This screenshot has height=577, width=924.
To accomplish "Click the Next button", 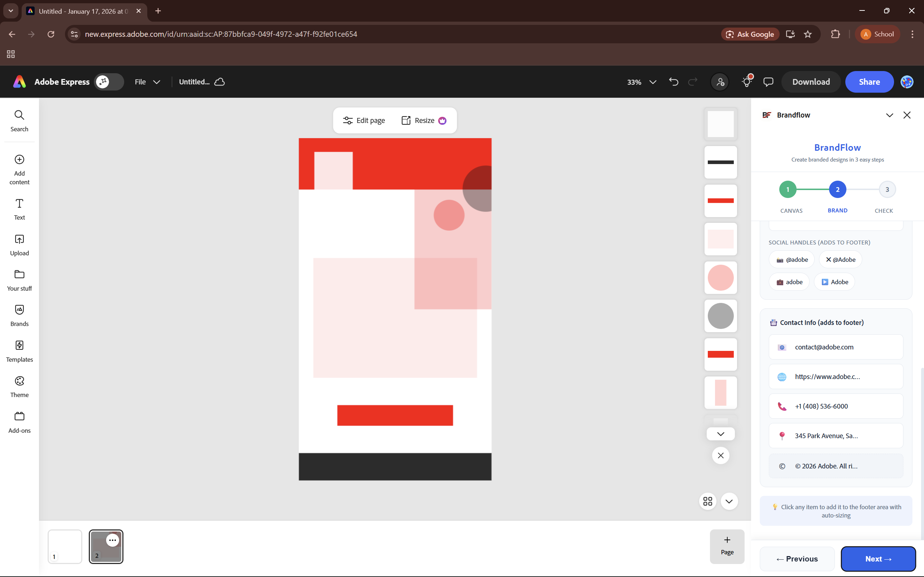I will (878, 559).
